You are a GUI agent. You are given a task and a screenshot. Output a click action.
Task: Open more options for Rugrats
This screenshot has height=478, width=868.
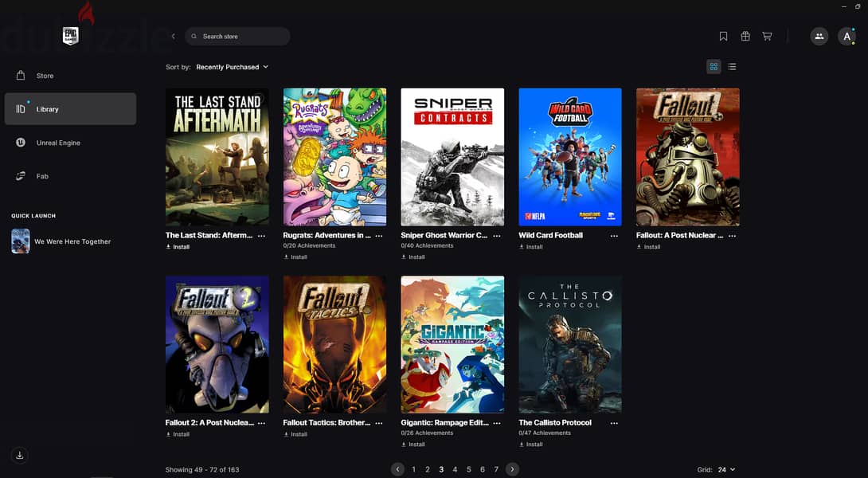pyautogui.click(x=379, y=235)
